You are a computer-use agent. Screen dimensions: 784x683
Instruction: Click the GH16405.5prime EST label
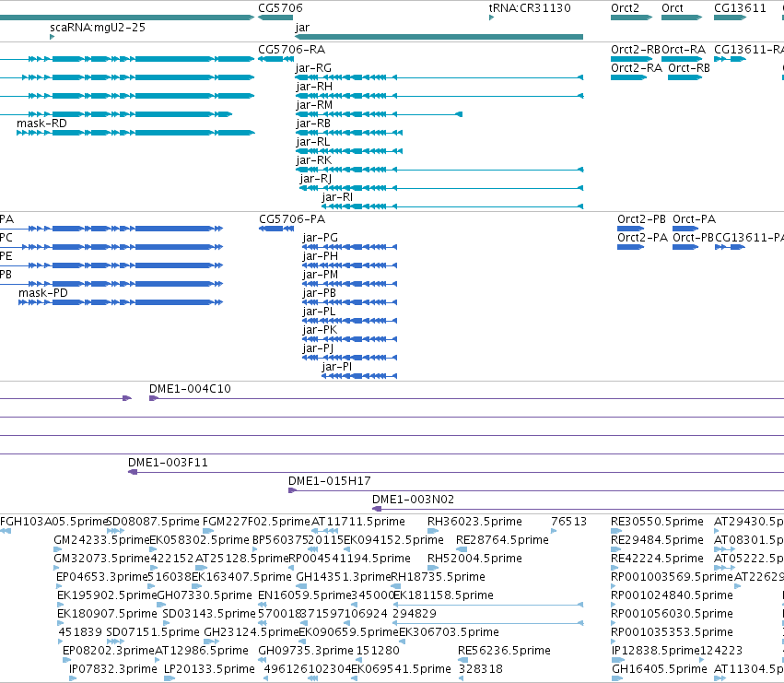660,669
